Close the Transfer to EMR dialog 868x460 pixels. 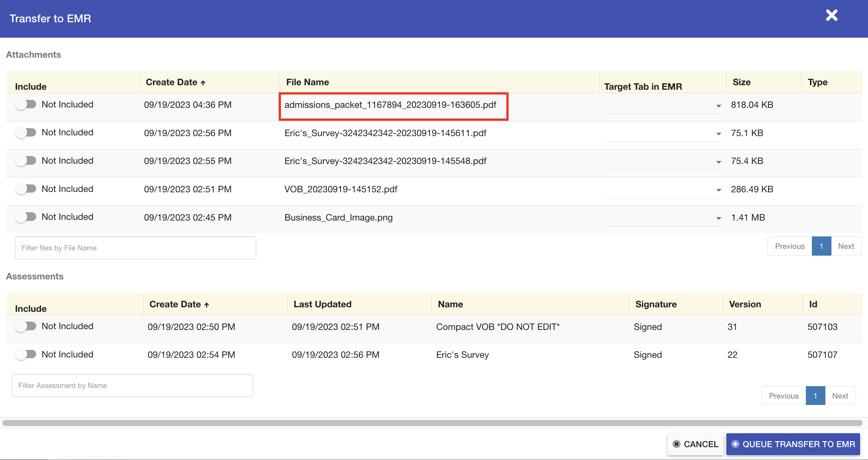[831, 15]
